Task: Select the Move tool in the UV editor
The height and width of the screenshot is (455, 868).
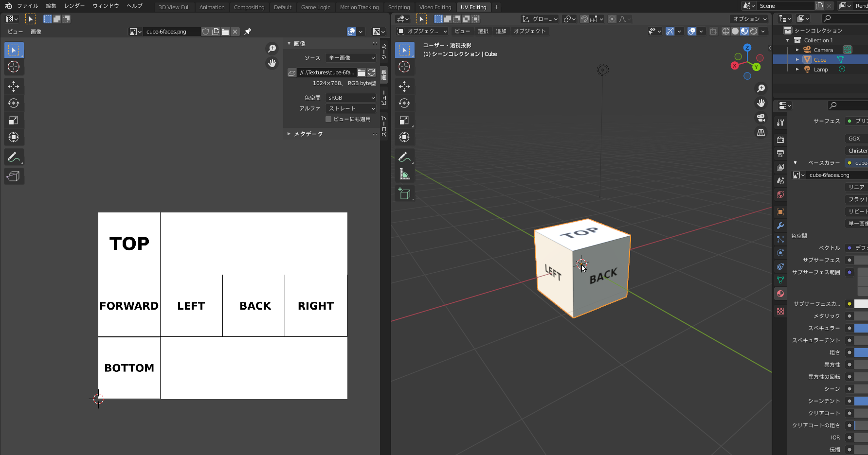Action: pos(14,87)
